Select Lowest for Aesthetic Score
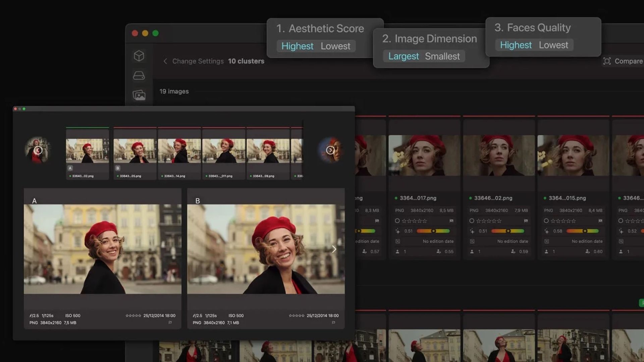644x362 pixels. click(335, 46)
